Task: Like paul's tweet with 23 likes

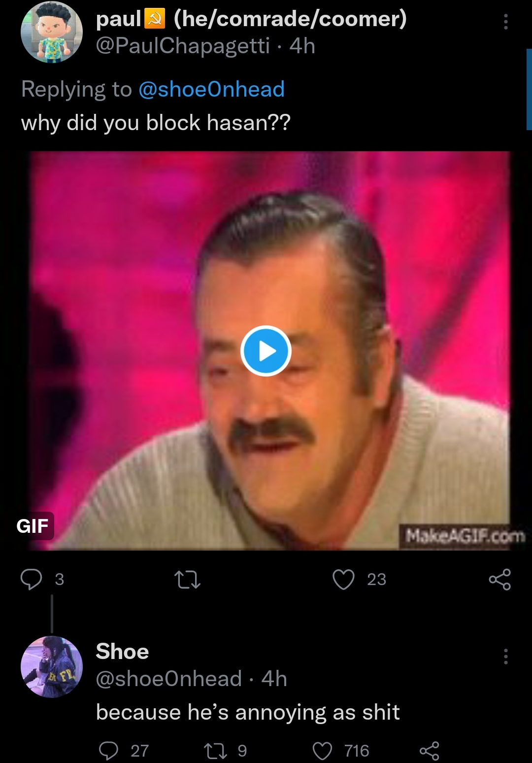Action: (x=343, y=579)
